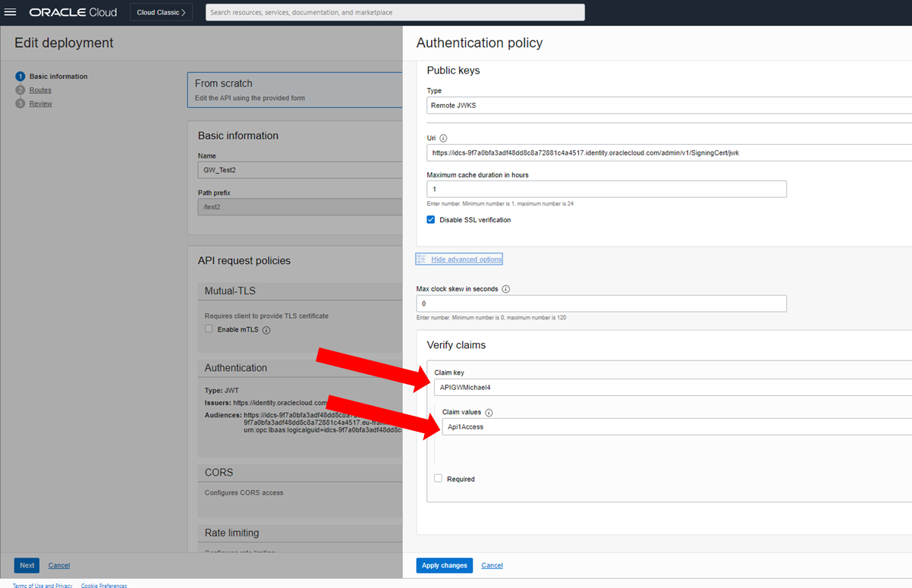This screenshot has width=912, height=588.
Task: Open the hamburger navigation menu
Action: point(11,12)
